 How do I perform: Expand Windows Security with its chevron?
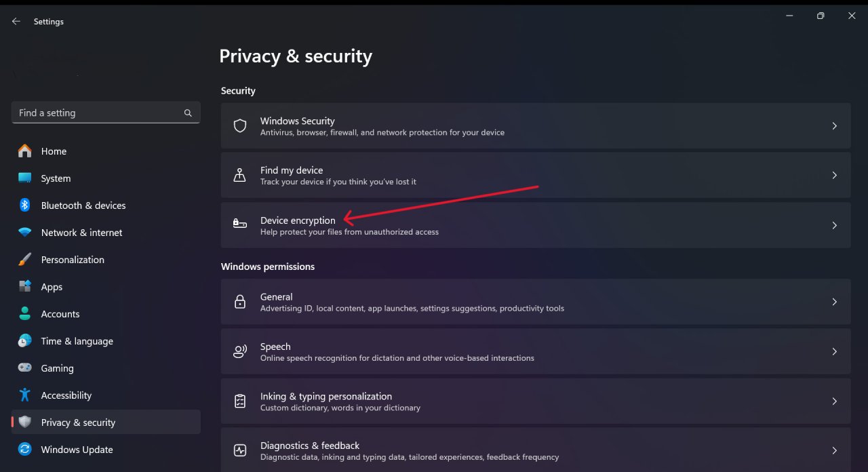[835, 126]
